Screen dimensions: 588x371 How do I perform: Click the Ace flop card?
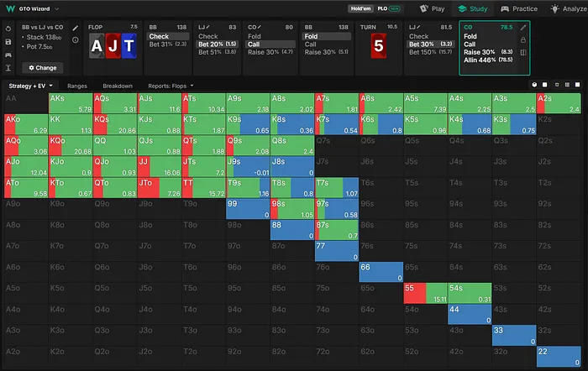97,45
